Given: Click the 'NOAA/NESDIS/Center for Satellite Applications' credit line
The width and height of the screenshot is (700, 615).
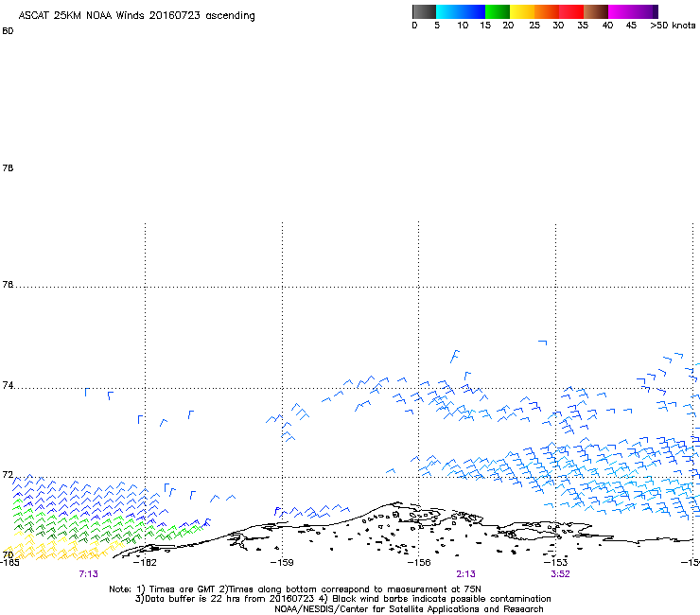Looking at the screenshot, I should 409,609.
